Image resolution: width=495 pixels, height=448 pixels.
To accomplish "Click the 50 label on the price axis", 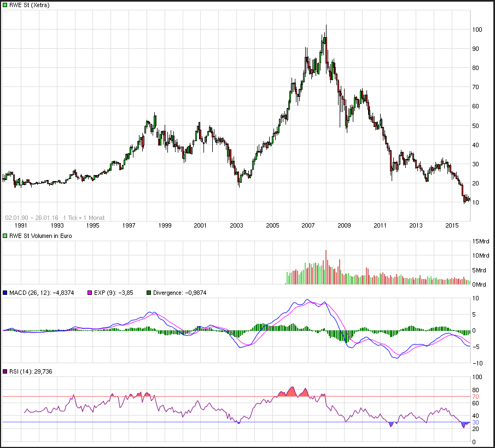I will point(475,126).
